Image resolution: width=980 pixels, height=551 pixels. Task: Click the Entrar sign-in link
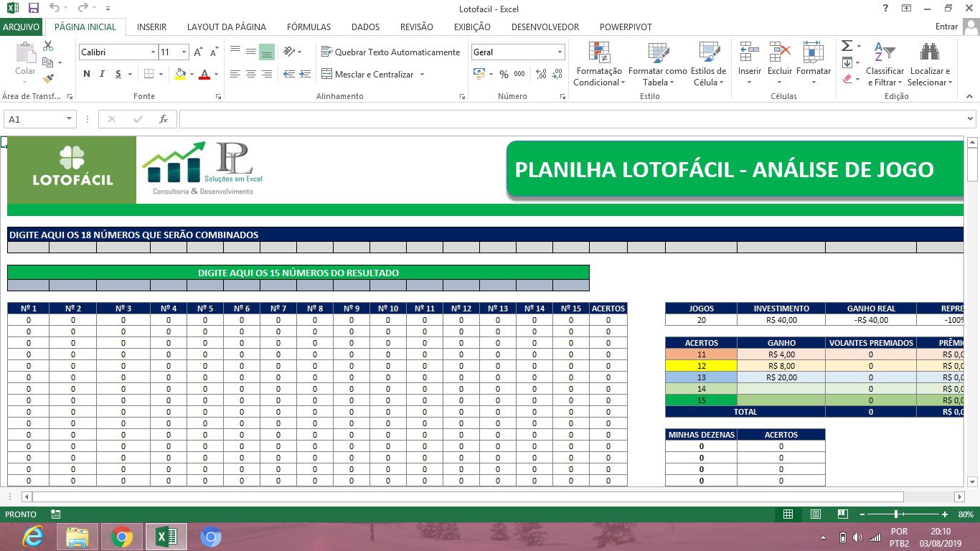pos(946,27)
